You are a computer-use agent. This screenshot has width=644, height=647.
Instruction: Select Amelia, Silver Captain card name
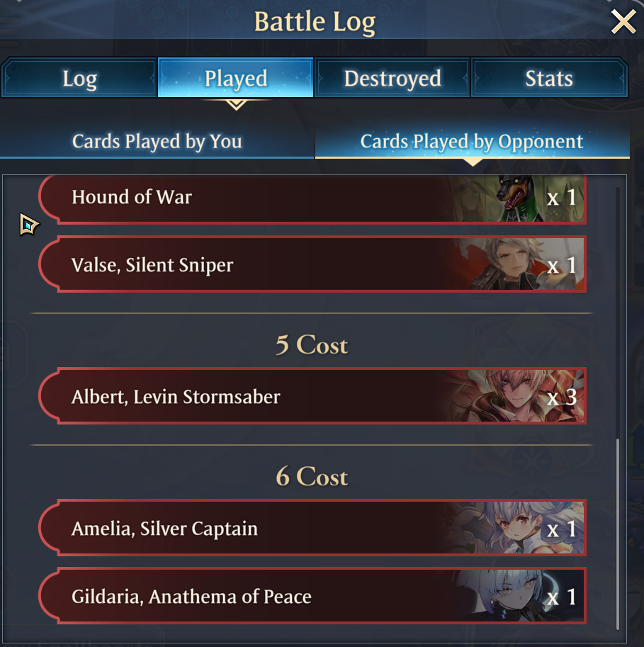[164, 529]
